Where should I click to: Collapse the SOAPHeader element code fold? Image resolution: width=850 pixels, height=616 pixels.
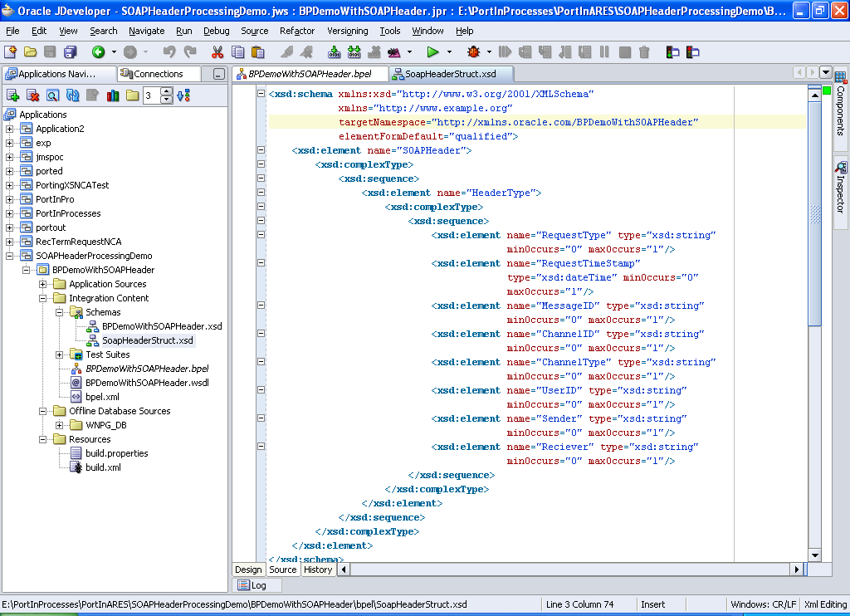261,149
